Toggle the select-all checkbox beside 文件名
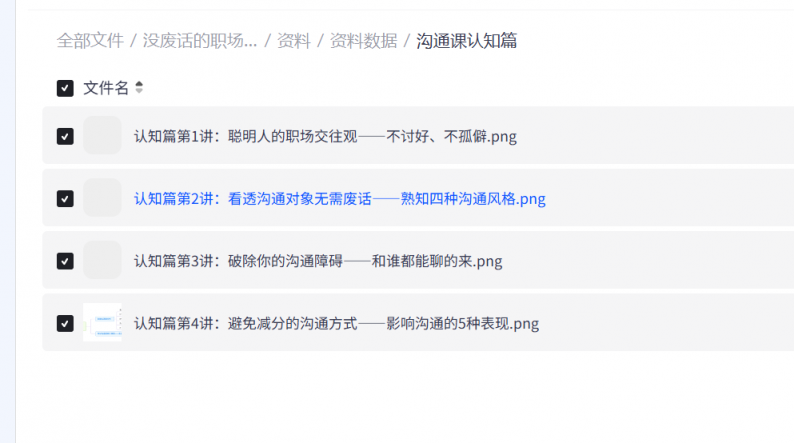This screenshot has height=443, width=794. pos(65,88)
